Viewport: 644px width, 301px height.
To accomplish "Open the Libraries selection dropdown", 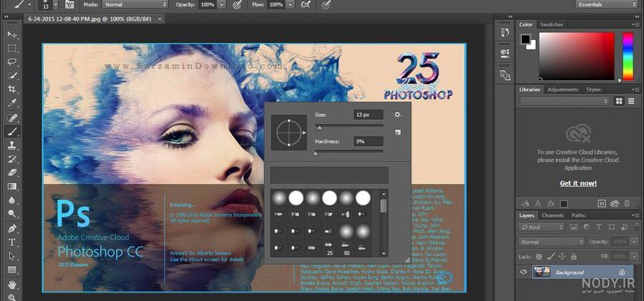I will point(565,101).
